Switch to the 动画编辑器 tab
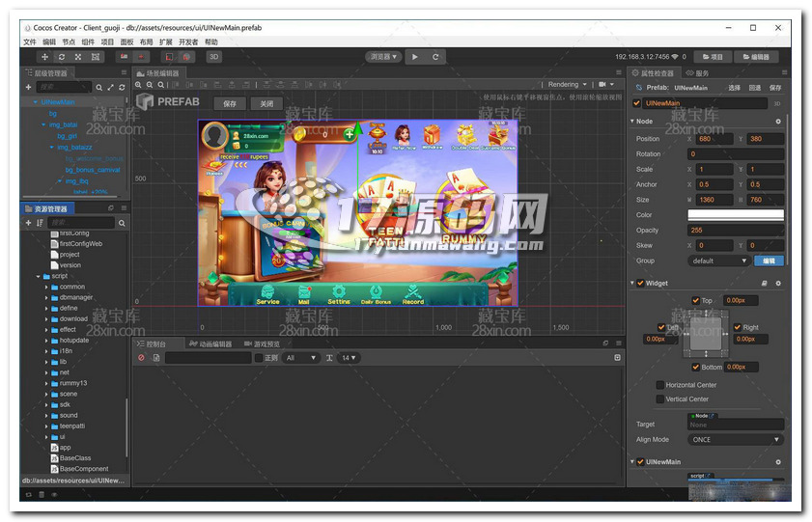Viewport: 812px width, 522px height. pyautogui.click(x=211, y=343)
